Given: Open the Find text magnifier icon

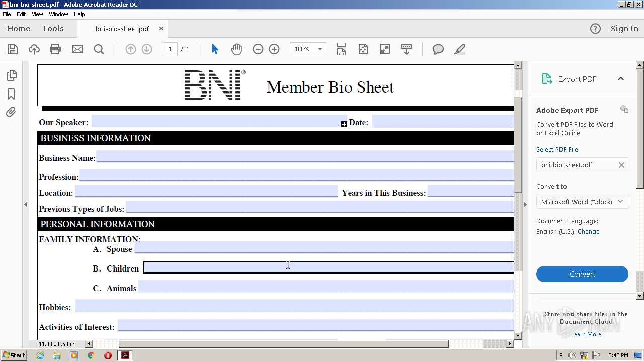Looking at the screenshot, I should [x=99, y=49].
